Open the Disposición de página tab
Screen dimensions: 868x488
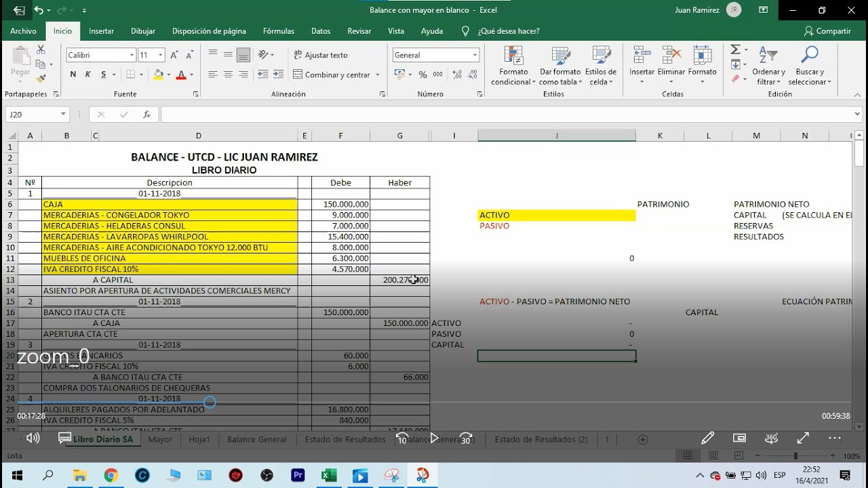coord(209,31)
